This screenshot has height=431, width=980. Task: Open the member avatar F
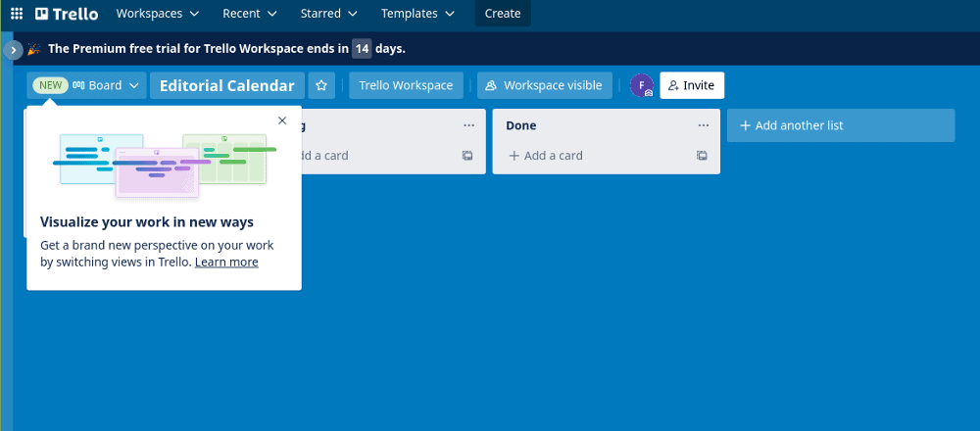641,85
